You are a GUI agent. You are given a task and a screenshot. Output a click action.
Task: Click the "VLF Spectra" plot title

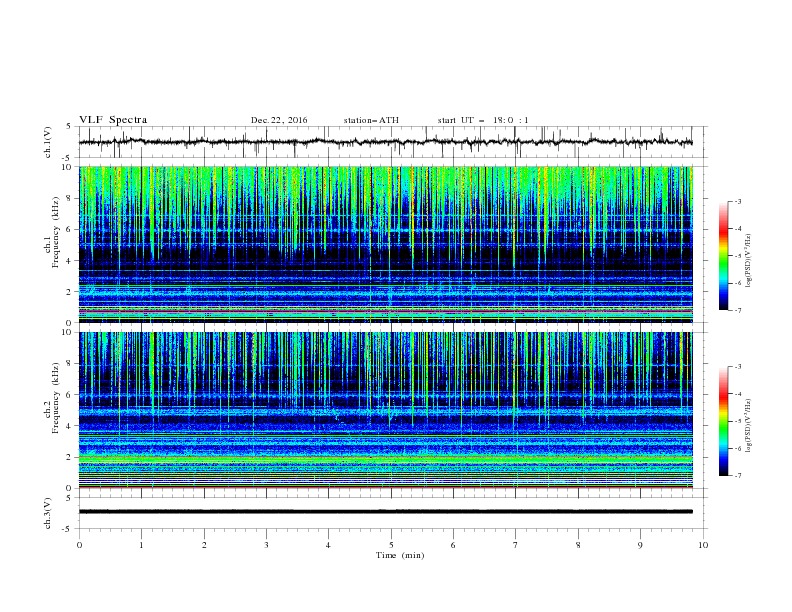point(113,120)
